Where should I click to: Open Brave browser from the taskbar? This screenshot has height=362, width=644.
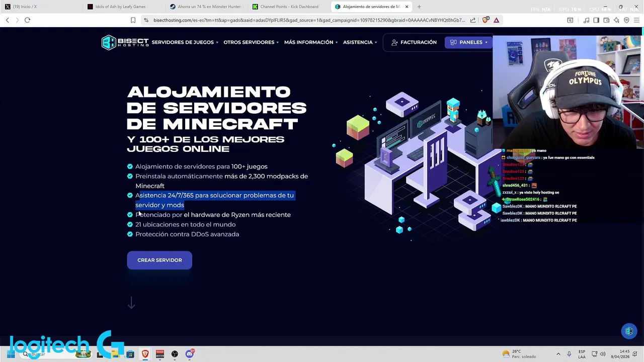pos(145,354)
